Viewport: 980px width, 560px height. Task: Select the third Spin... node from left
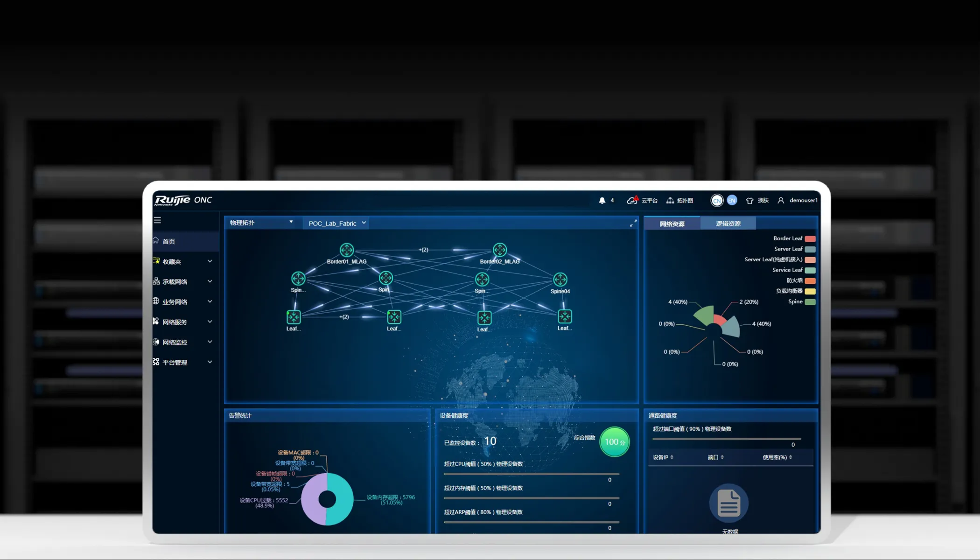click(x=482, y=280)
